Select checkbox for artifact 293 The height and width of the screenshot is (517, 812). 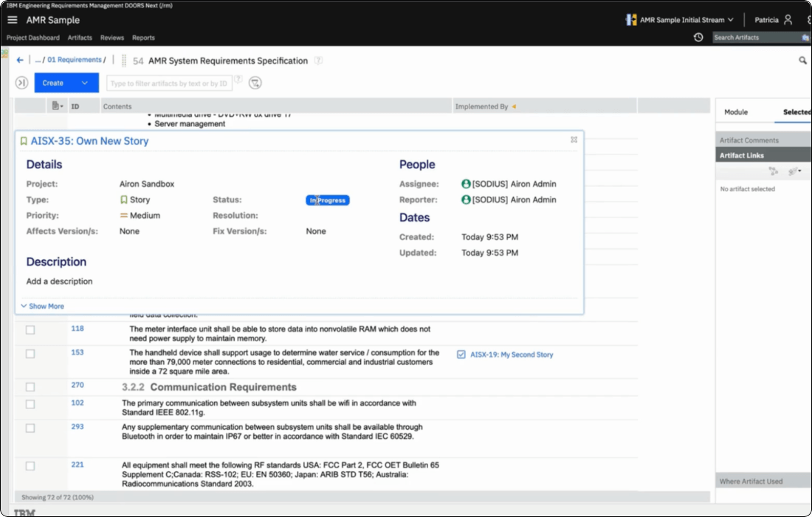pos(30,428)
